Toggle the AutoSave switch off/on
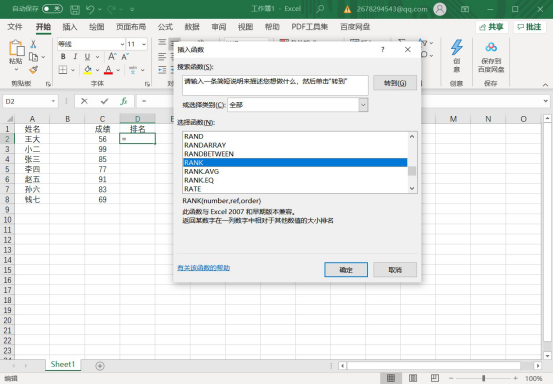This screenshot has height=385, width=553. point(52,9)
